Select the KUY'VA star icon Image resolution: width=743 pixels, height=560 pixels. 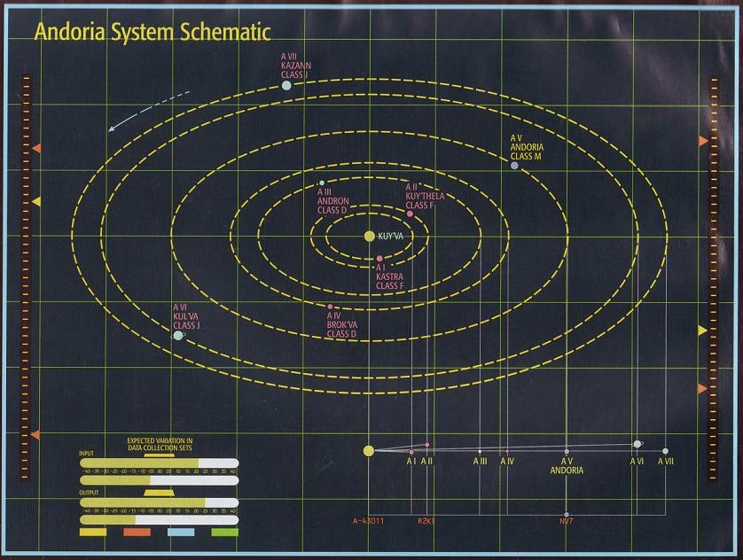pos(368,236)
